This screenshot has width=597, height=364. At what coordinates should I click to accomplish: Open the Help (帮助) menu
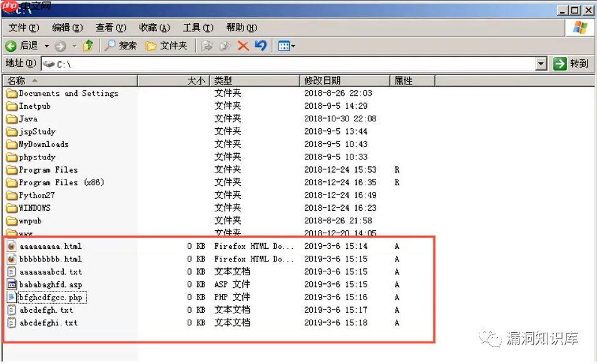[x=242, y=28]
